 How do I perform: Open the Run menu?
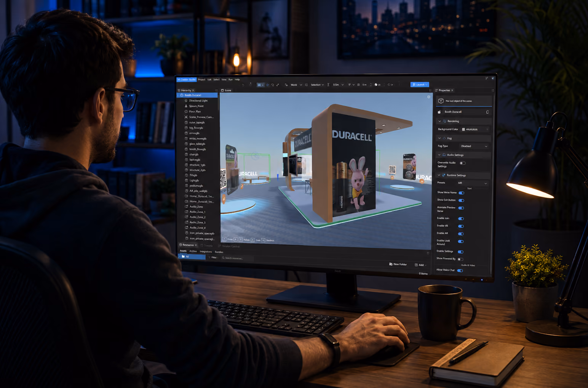point(230,80)
